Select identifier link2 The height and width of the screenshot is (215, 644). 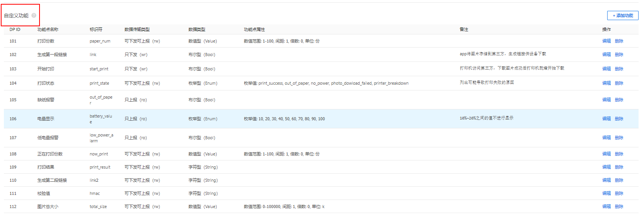94,180
